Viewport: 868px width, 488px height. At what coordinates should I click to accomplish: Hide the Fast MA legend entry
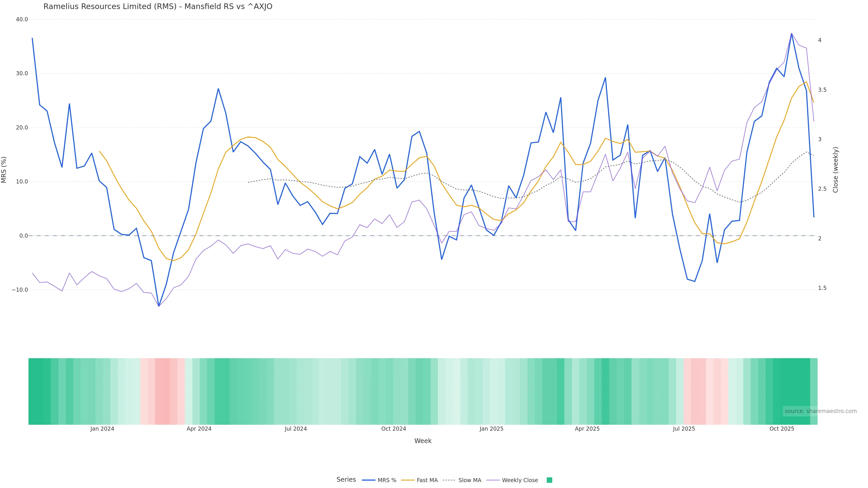tap(427, 480)
